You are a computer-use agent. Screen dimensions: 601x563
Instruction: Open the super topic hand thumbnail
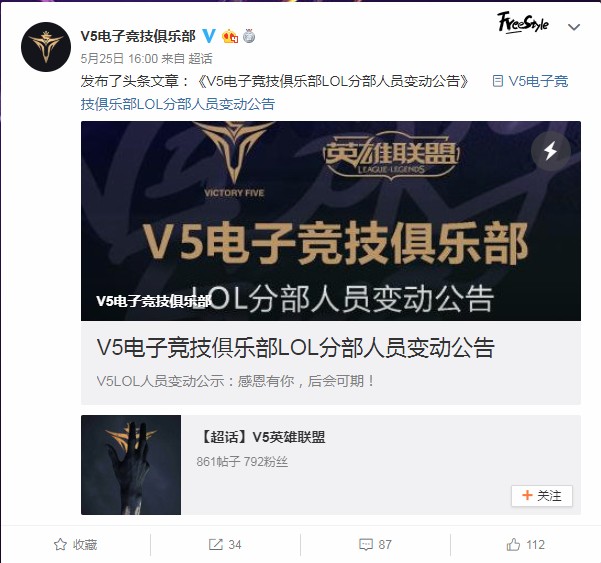131,465
